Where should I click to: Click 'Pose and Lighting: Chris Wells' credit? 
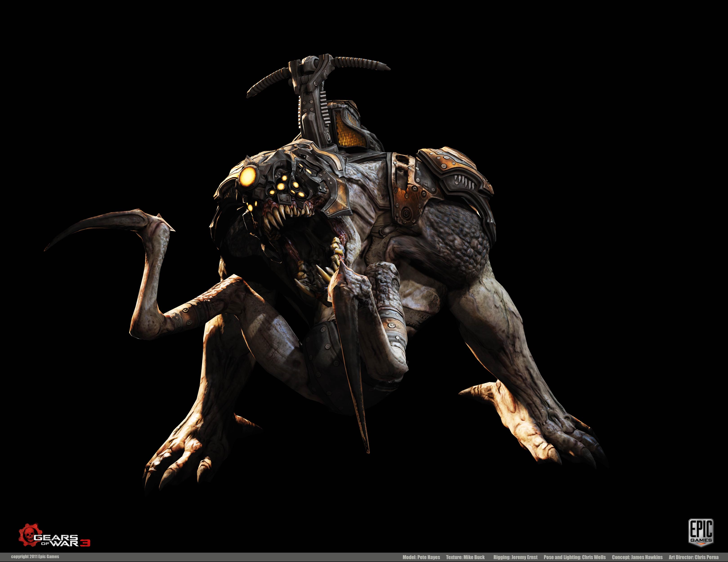pyautogui.click(x=575, y=557)
